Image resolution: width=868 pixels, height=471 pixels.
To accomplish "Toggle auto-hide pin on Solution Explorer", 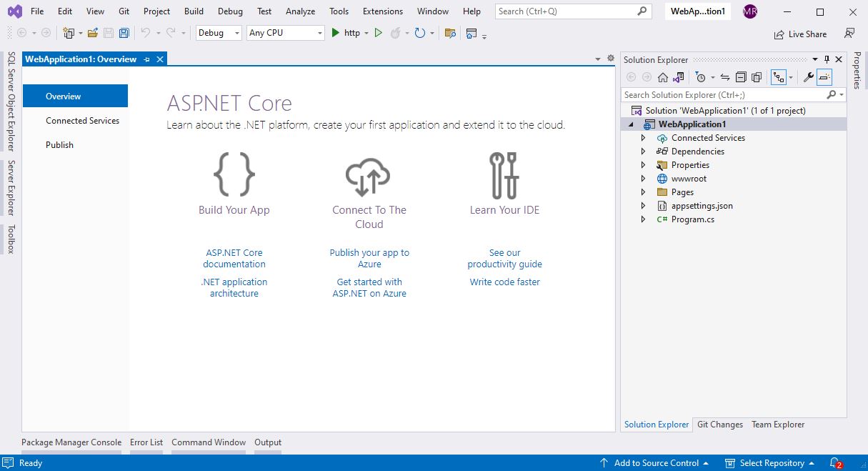I will [x=827, y=59].
